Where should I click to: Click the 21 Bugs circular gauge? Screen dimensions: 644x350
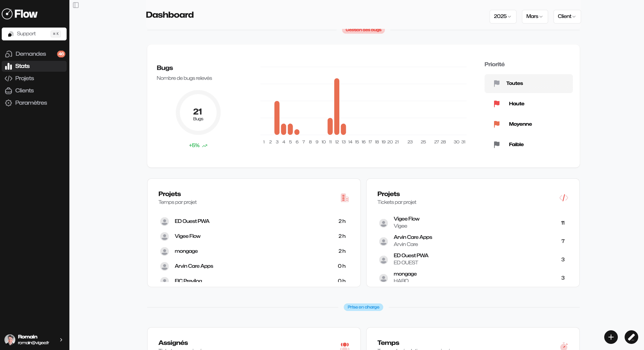pyautogui.click(x=198, y=112)
